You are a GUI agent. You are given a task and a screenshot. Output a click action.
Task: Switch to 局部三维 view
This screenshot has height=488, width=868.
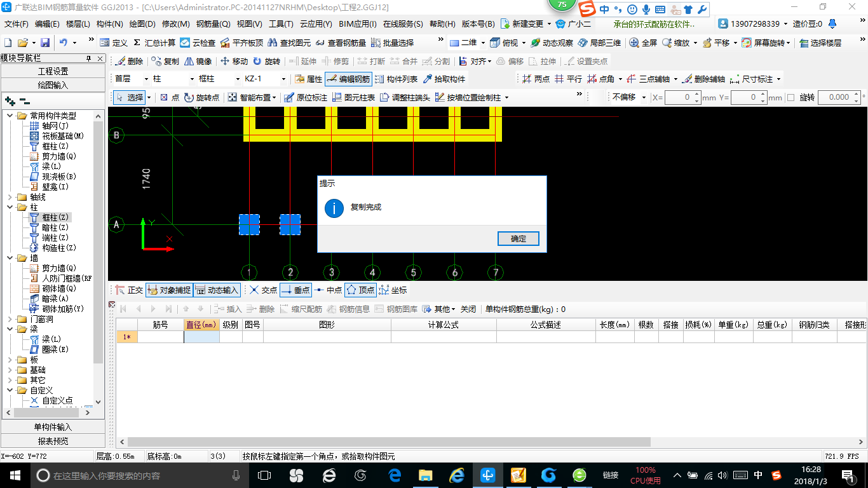599,43
